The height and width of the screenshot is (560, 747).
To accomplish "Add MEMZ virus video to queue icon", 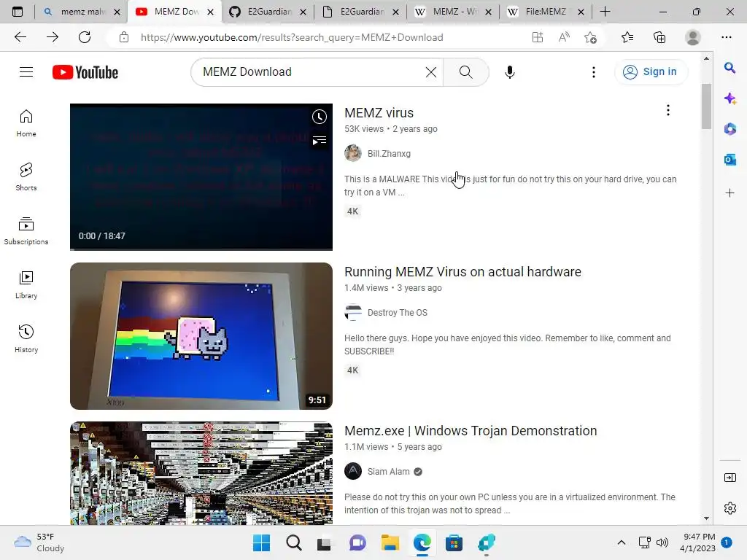I will [x=320, y=141].
